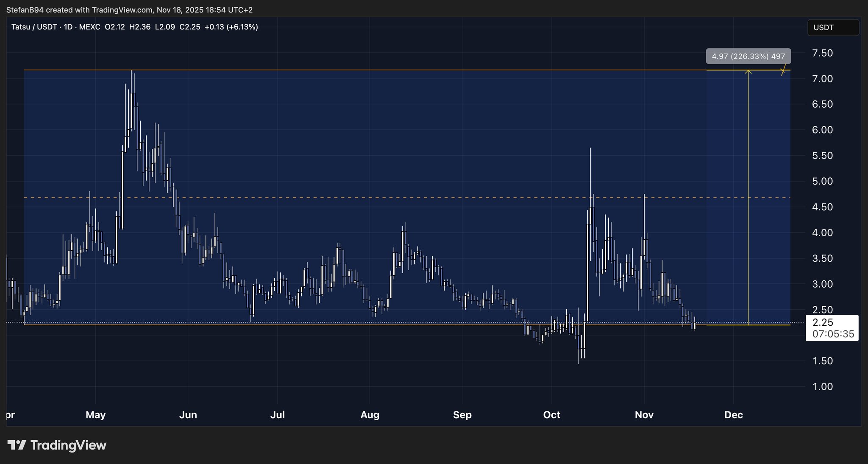The image size is (868, 464).
Task: Select the 226.33% price range measurement label
Action: (748, 56)
